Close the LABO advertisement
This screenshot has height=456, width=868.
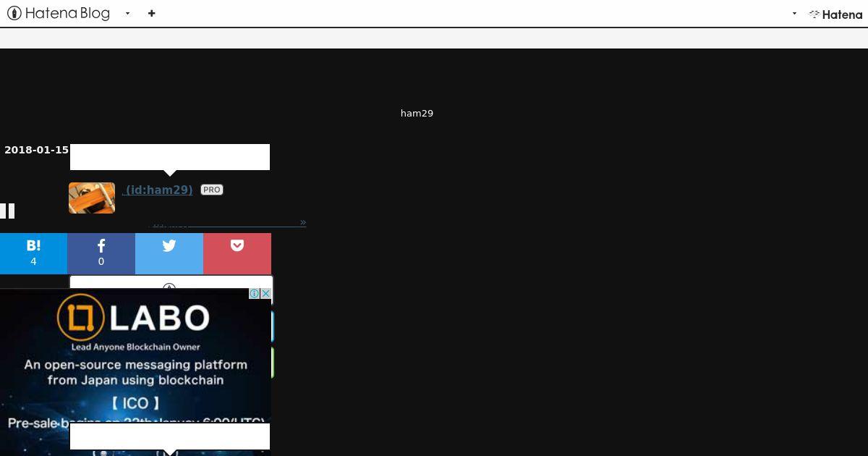click(x=265, y=293)
